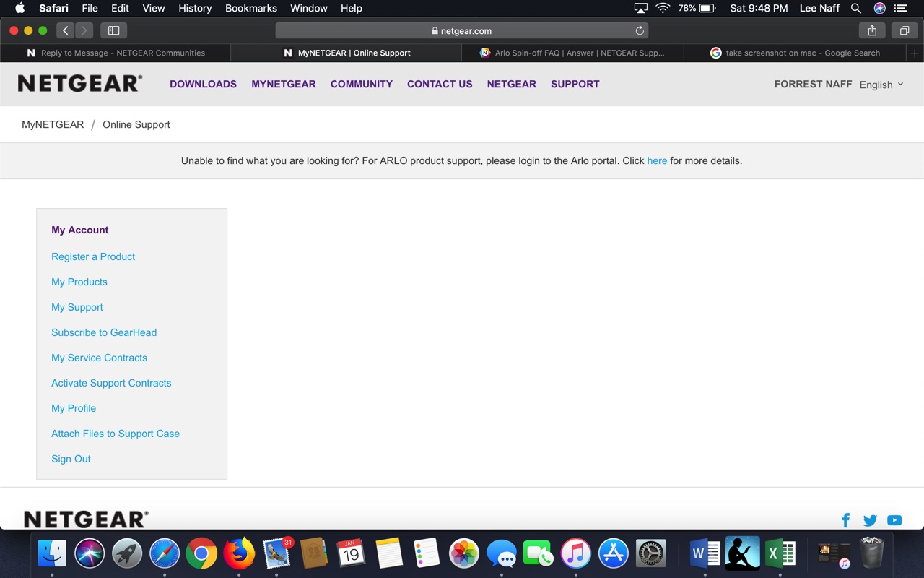924x578 pixels.
Task: Click the 'here' link for Arlo details
Action: coord(657,160)
